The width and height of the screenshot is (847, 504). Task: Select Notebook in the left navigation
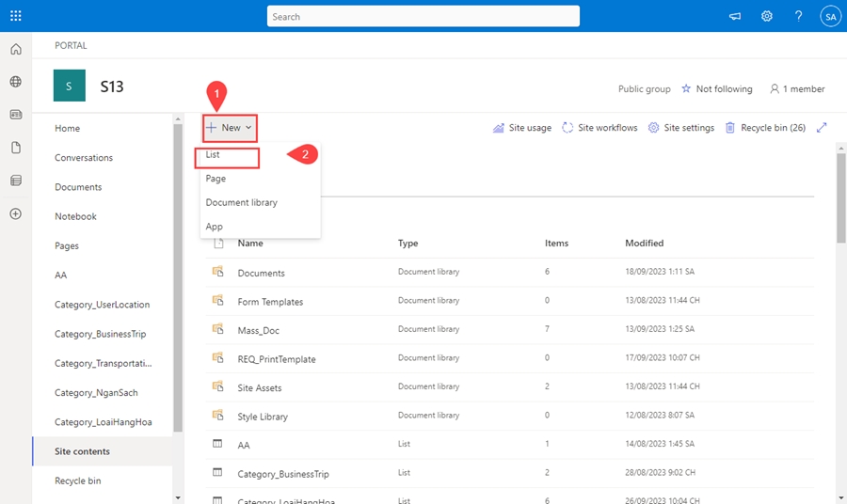[x=75, y=216]
